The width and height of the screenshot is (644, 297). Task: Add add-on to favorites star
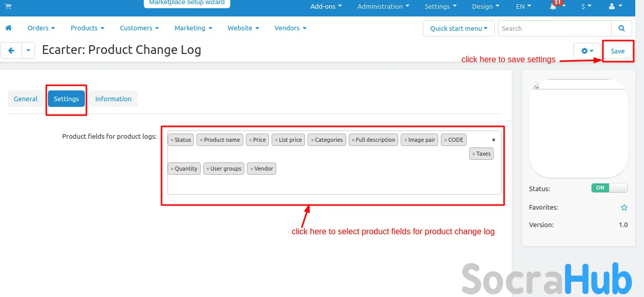pos(624,208)
